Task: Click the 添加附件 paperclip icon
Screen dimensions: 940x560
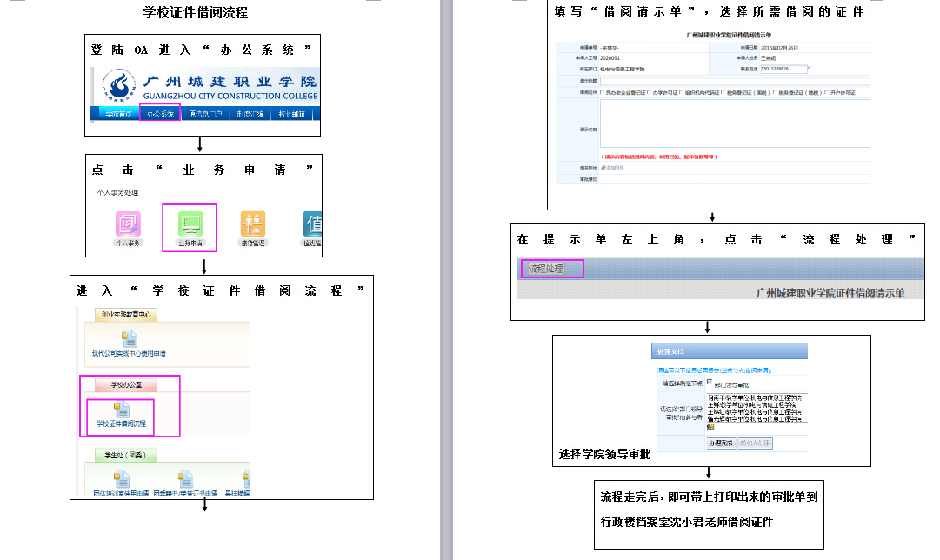Action: point(603,166)
